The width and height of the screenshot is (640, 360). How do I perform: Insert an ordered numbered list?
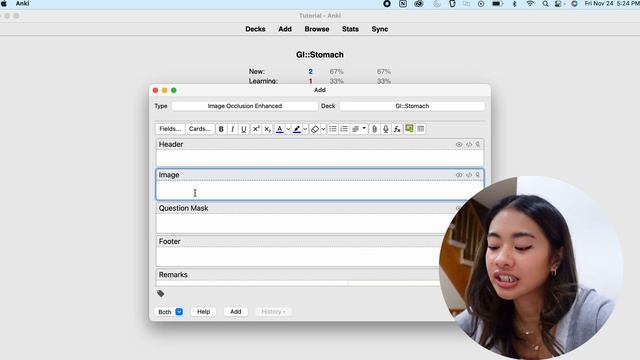pyautogui.click(x=344, y=129)
